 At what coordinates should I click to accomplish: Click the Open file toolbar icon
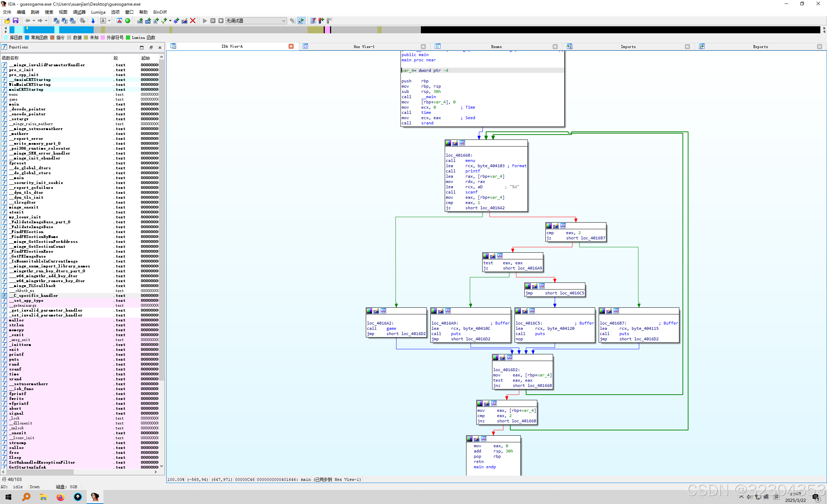7,21
